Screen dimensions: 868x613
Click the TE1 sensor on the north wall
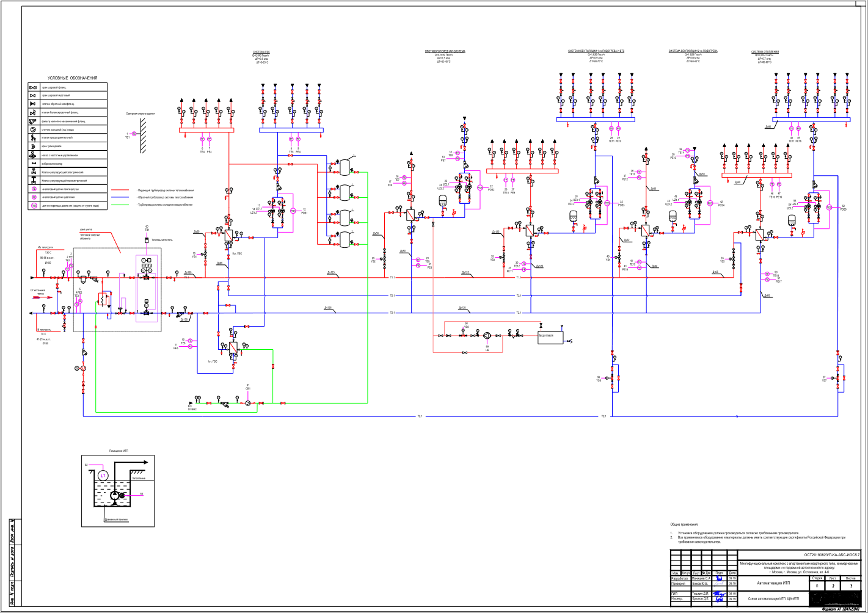133,134
